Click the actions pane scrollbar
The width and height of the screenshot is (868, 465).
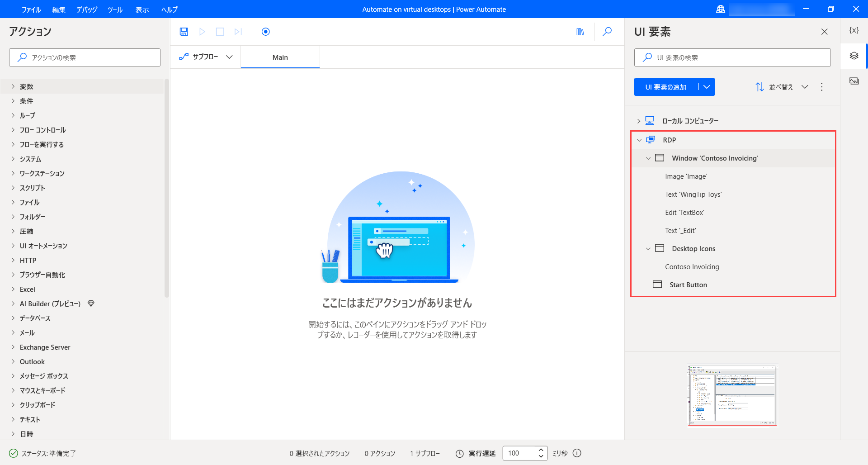pos(166,188)
